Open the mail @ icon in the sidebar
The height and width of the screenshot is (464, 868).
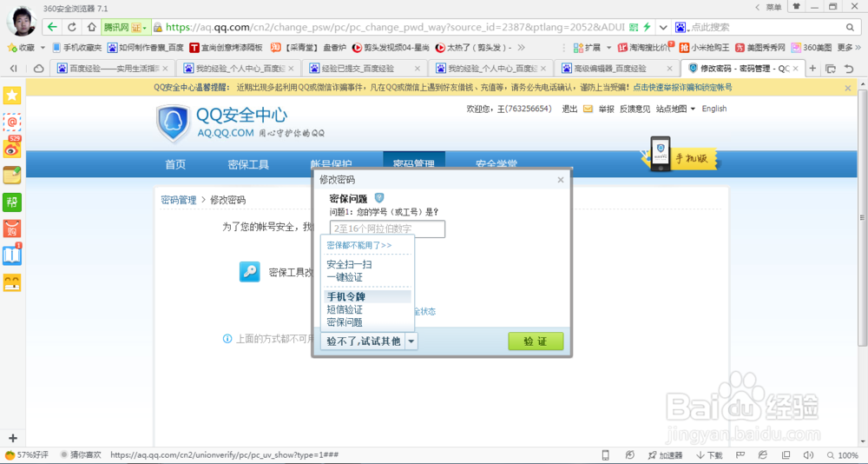(x=12, y=122)
